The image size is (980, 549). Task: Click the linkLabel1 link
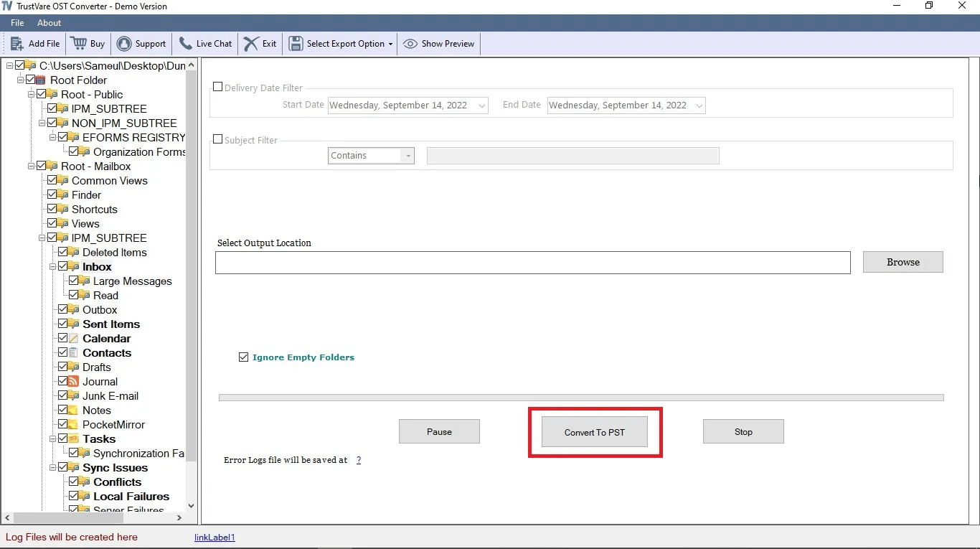215,536
